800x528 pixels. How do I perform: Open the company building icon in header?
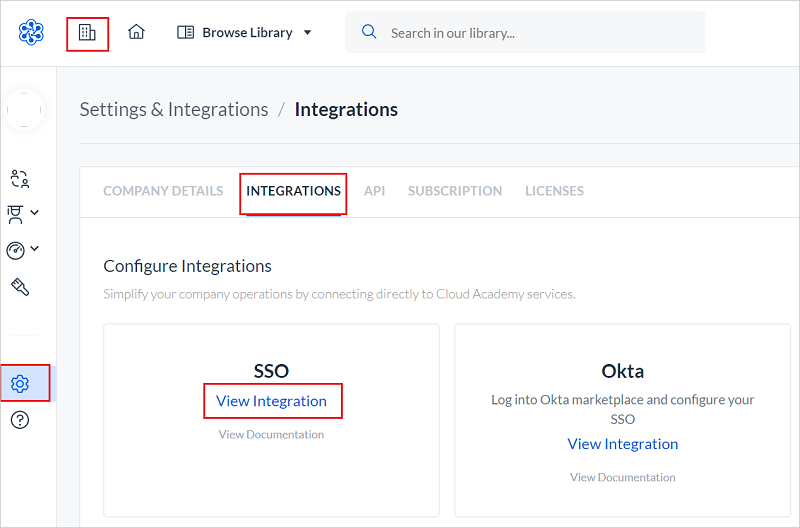click(87, 33)
